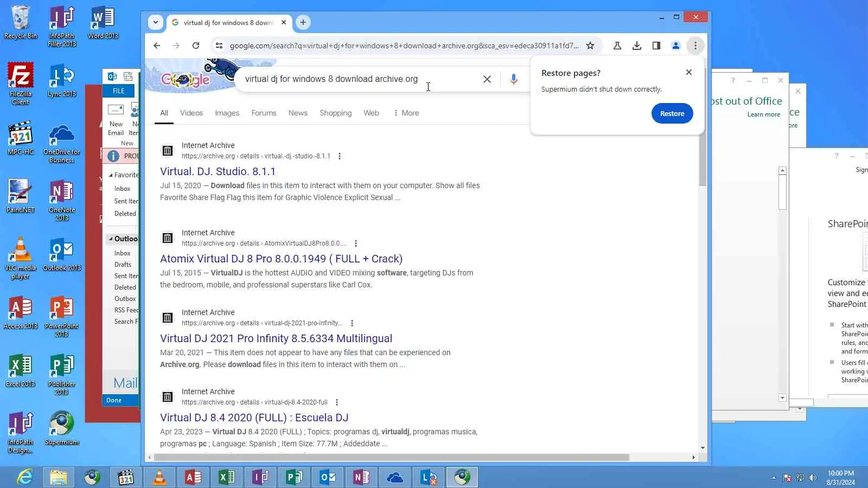Select Drafts folder in Outlook window

pyautogui.click(x=123, y=265)
